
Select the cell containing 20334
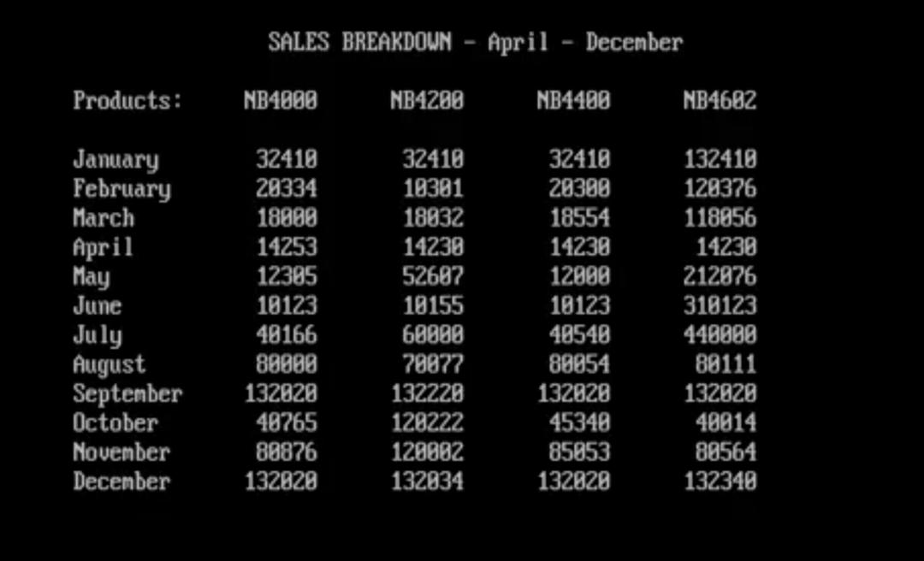click(x=287, y=189)
